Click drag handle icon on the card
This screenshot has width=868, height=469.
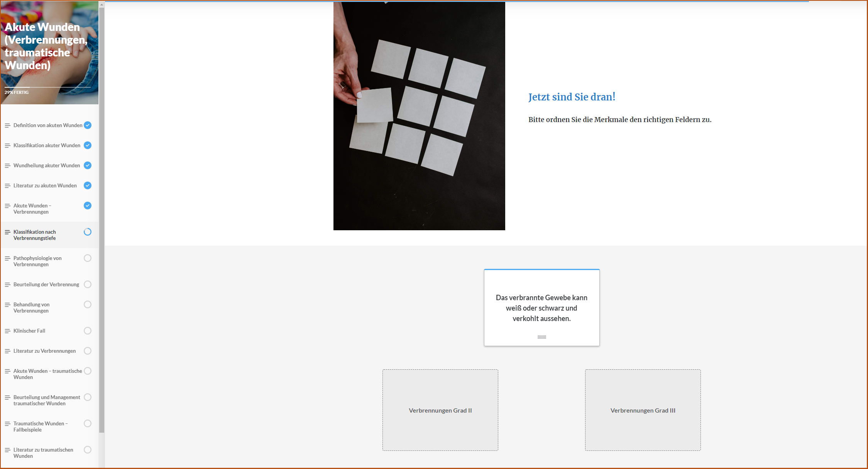541,337
